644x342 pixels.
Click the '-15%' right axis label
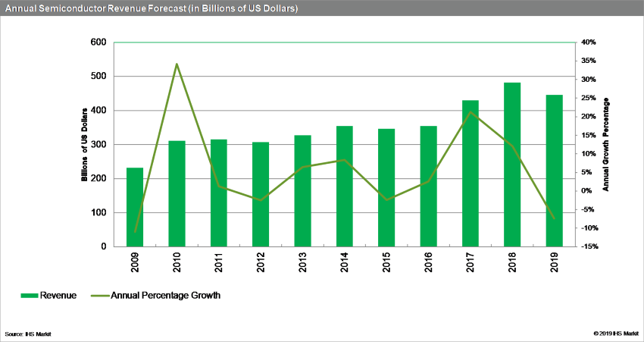(589, 246)
